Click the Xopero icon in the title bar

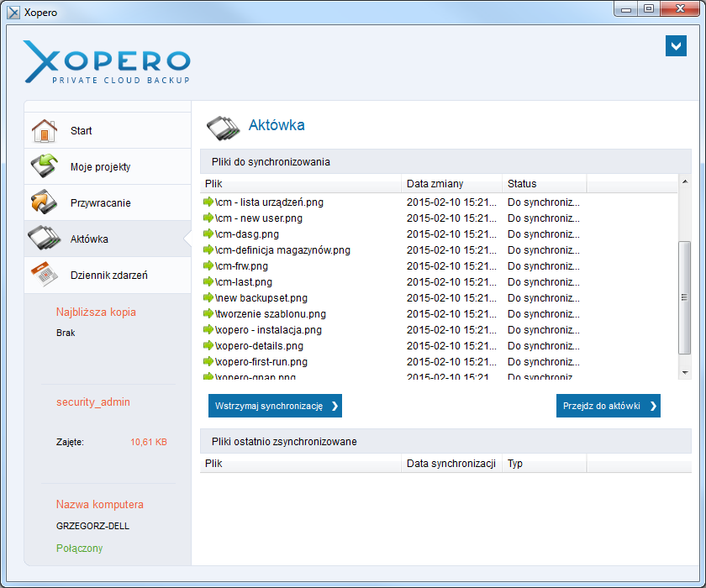(13, 13)
